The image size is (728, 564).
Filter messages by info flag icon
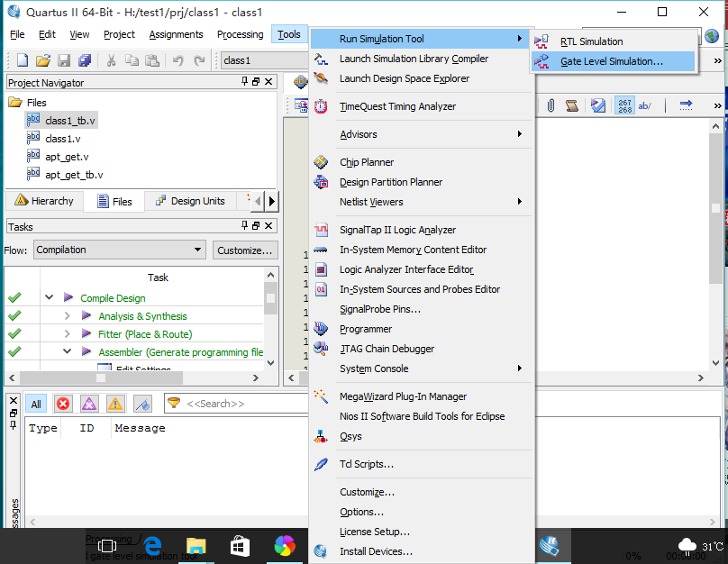point(142,404)
